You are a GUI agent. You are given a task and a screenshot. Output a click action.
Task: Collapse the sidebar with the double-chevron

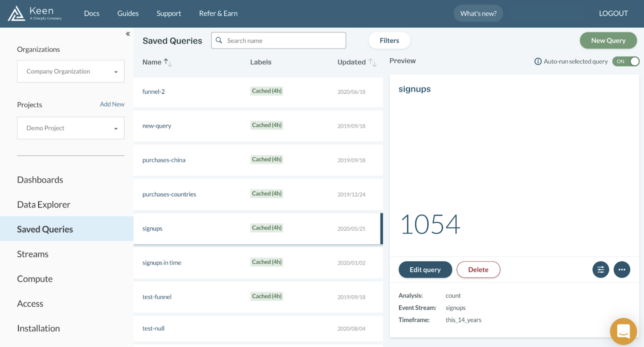pyautogui.click(x=128, y=33)
